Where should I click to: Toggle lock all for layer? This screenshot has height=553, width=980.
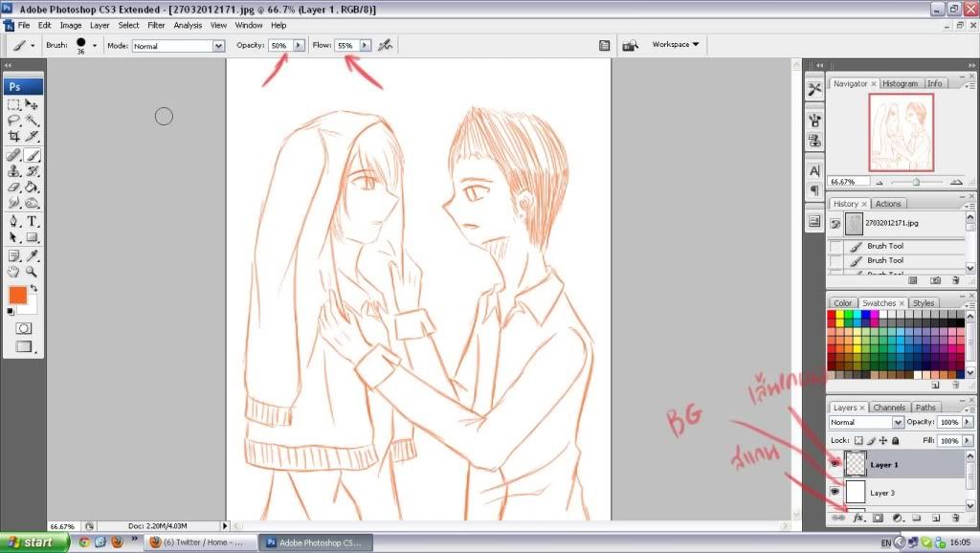(895, 440)
